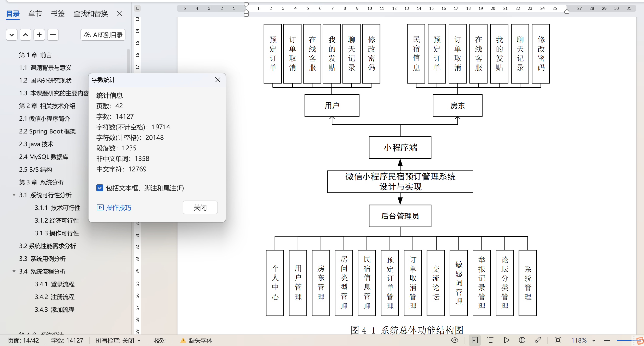Click the writing mode pen icon

538,340
